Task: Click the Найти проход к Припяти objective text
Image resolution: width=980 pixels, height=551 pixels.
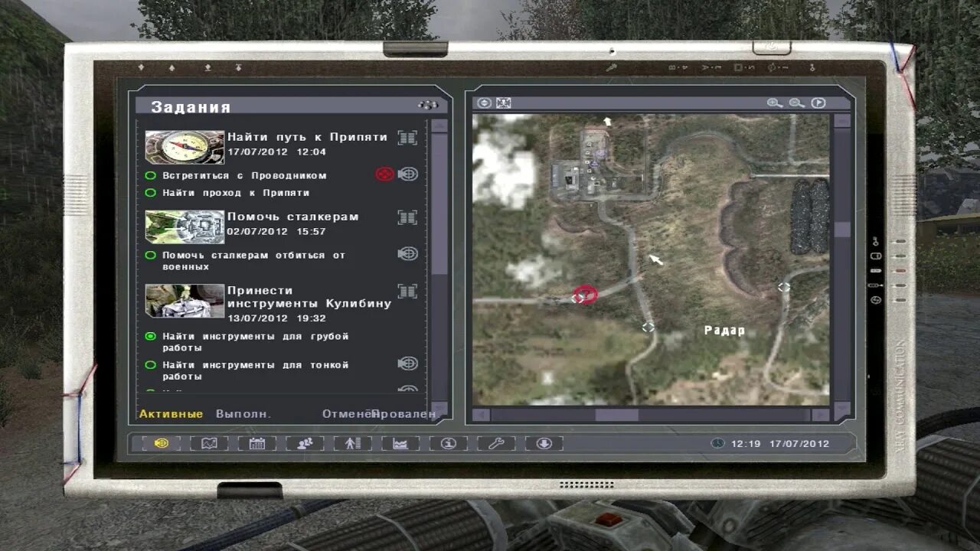Action: pyautogui.click(x=236, y=193)
